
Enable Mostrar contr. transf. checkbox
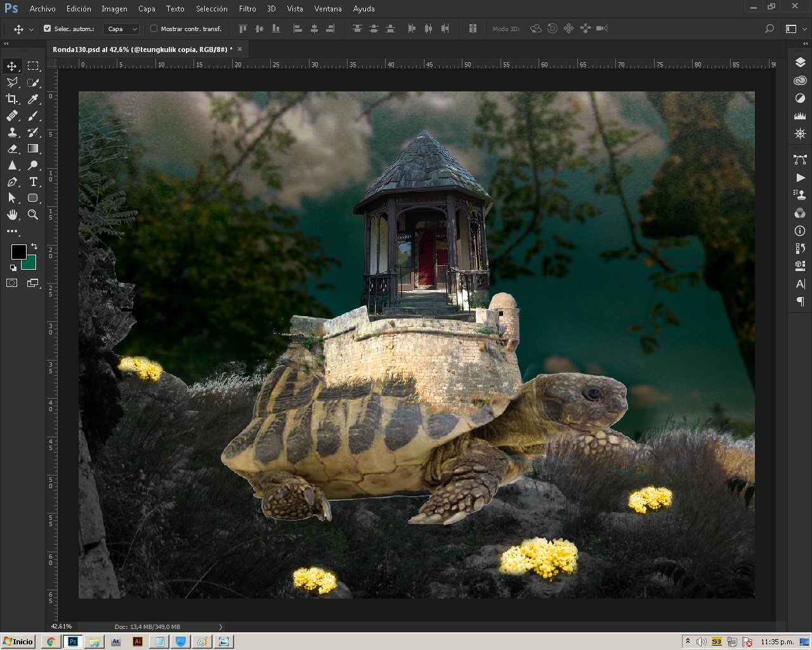coord(154,29)
